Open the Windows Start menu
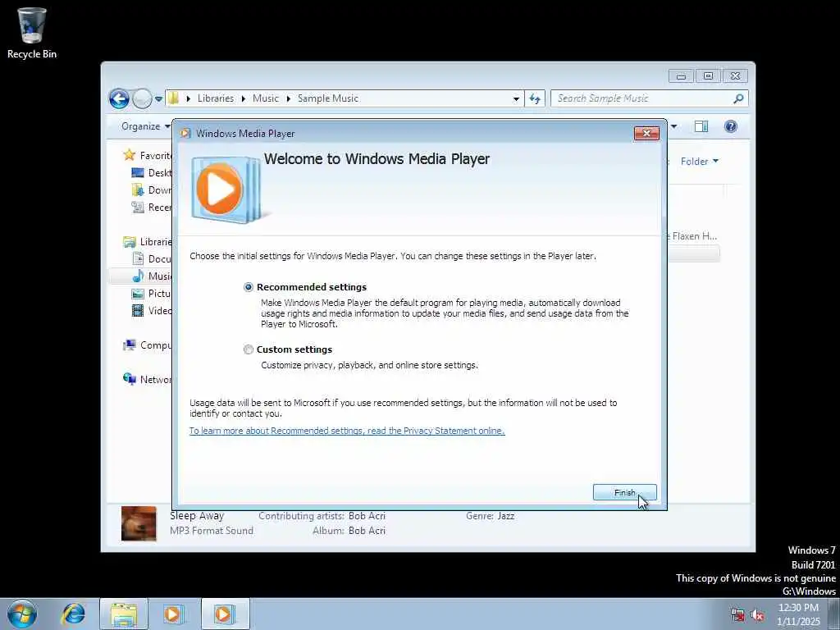This screenshot has width=840, height=630. pos(22,614)
